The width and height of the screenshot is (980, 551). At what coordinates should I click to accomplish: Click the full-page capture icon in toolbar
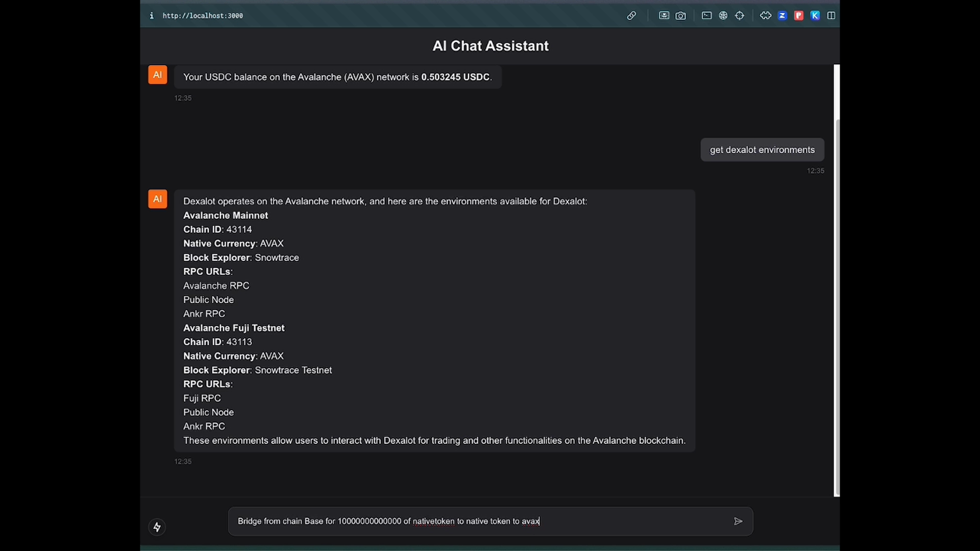click(664, 16)
